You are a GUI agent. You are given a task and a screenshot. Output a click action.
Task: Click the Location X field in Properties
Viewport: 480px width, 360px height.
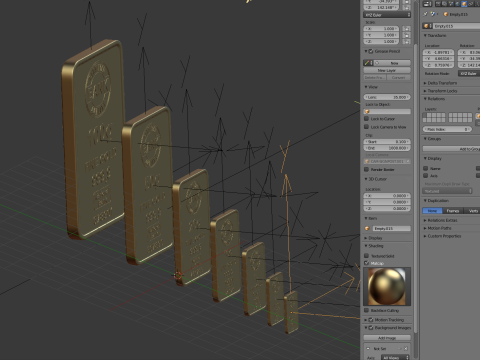tap(438, 52)
